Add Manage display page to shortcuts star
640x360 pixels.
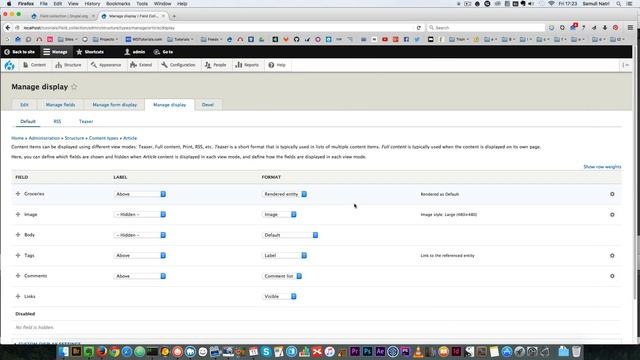tap(74, 87)
